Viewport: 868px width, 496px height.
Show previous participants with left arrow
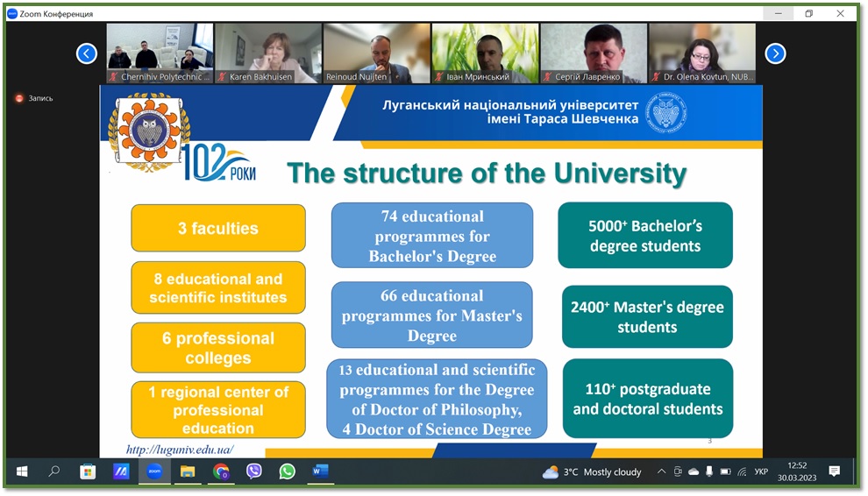[x=86, y=53]
